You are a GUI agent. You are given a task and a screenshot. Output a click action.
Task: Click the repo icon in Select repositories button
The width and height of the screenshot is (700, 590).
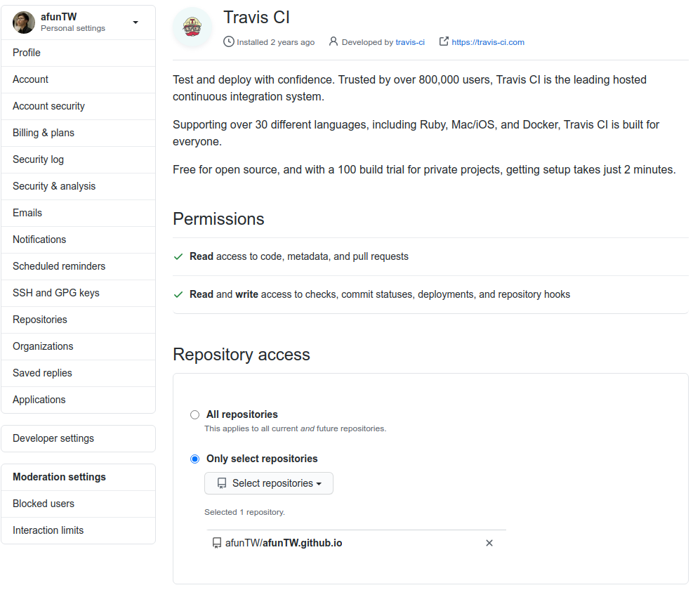click(222, 483)
